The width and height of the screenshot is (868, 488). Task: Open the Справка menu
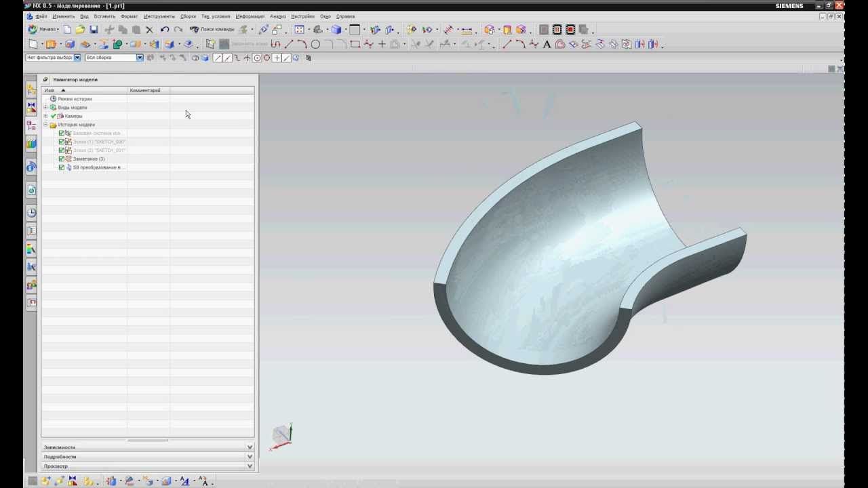click(x=345, y=16)
